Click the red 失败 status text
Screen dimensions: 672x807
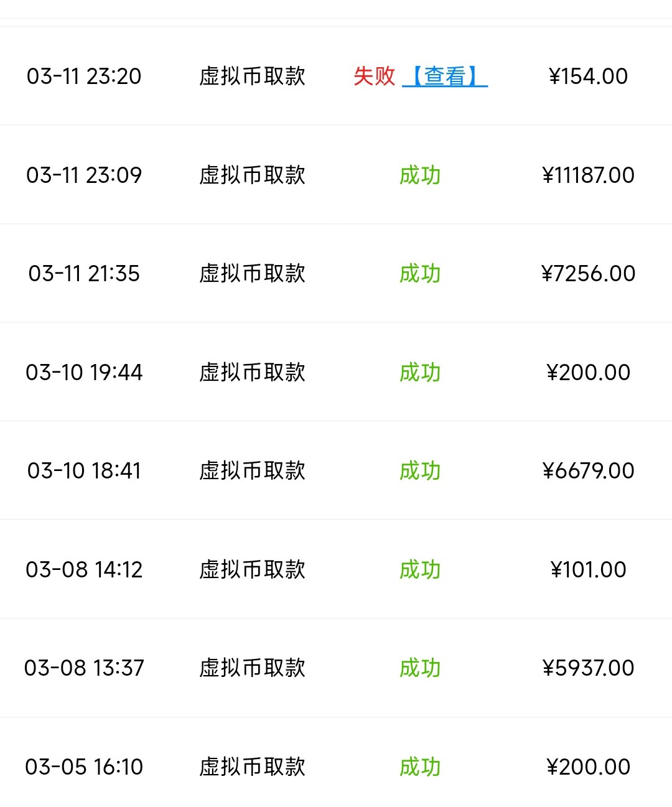tap(374, 77)
